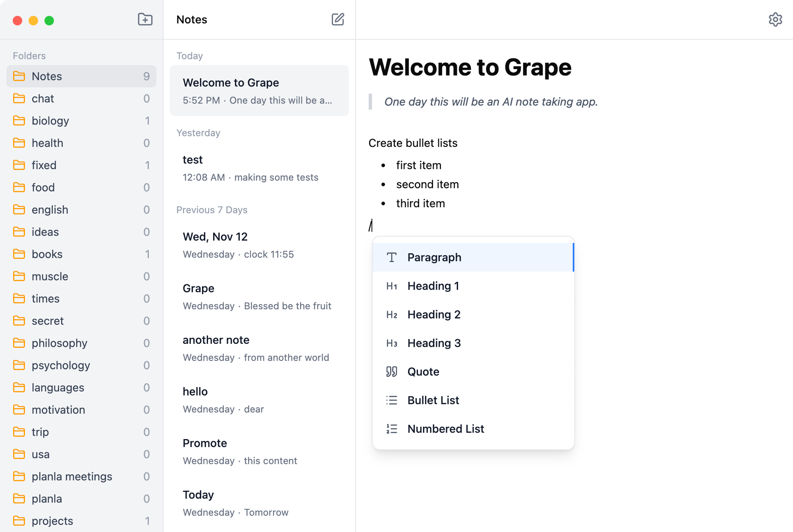Open the note titled 'Grape'

click(x=259, y=296)
